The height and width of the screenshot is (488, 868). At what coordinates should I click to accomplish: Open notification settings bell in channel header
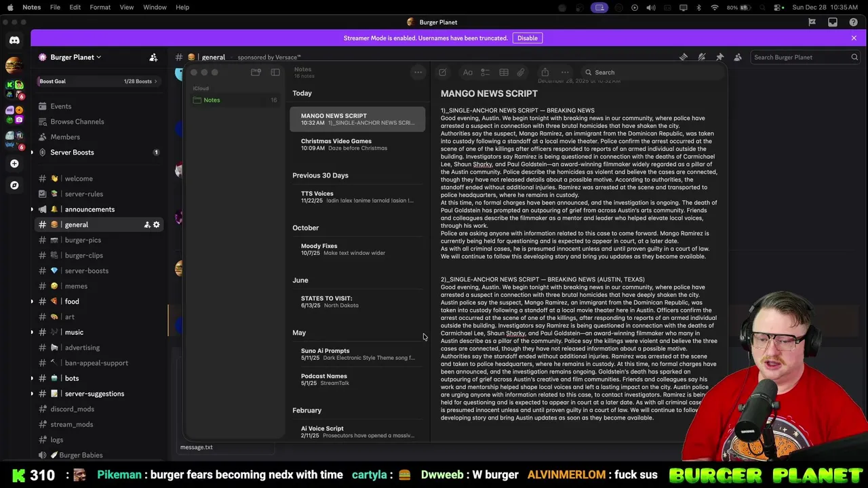pyautogui.click(x=702, y=58)
